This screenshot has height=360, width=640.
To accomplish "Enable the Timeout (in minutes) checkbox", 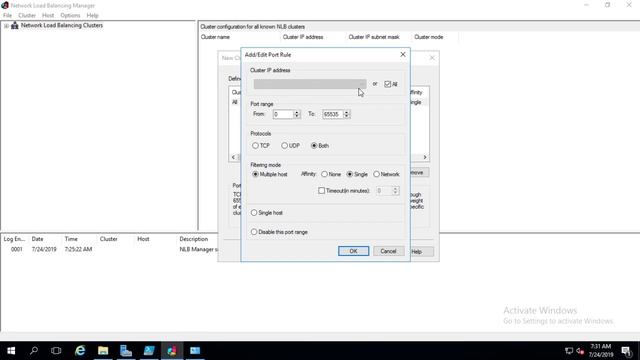I will point(322,191).
